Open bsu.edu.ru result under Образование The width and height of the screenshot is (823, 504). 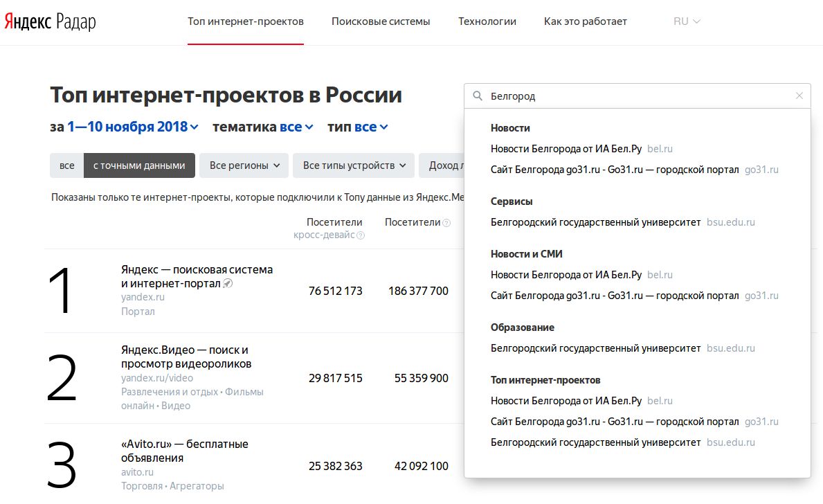coord(622,349)
